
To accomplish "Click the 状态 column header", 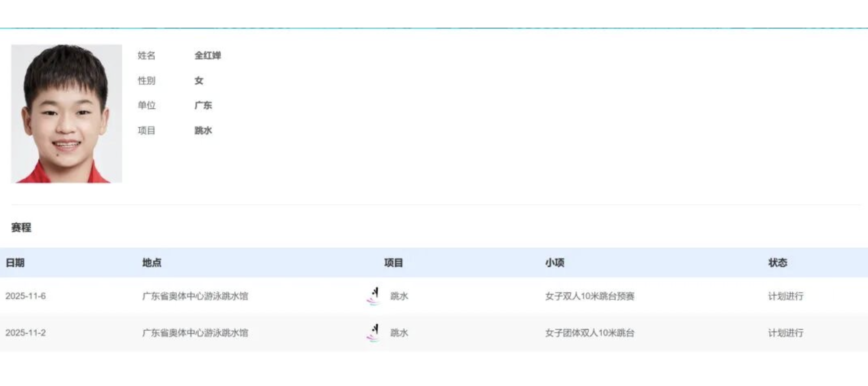I will (778, 263).
